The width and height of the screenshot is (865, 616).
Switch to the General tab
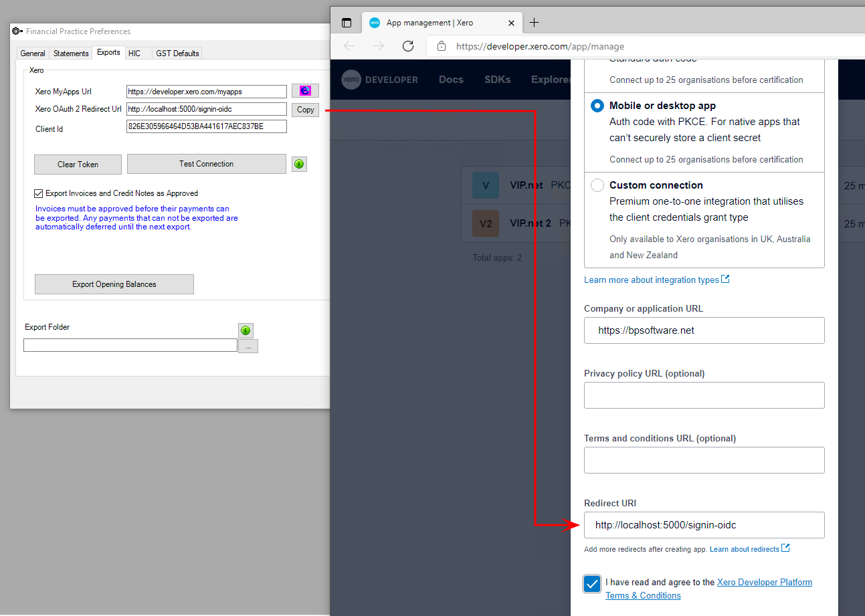pyautogui.click(x=33, y=54)
